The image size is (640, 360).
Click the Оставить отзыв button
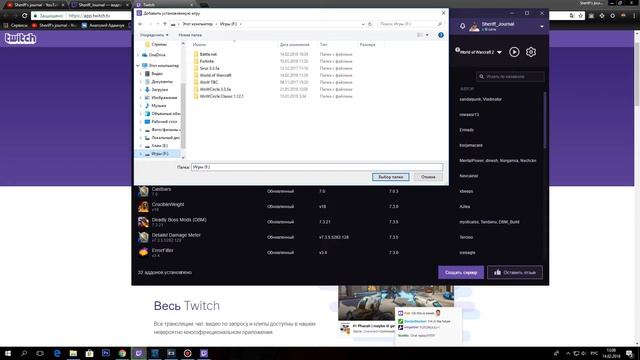click(515, 272)
